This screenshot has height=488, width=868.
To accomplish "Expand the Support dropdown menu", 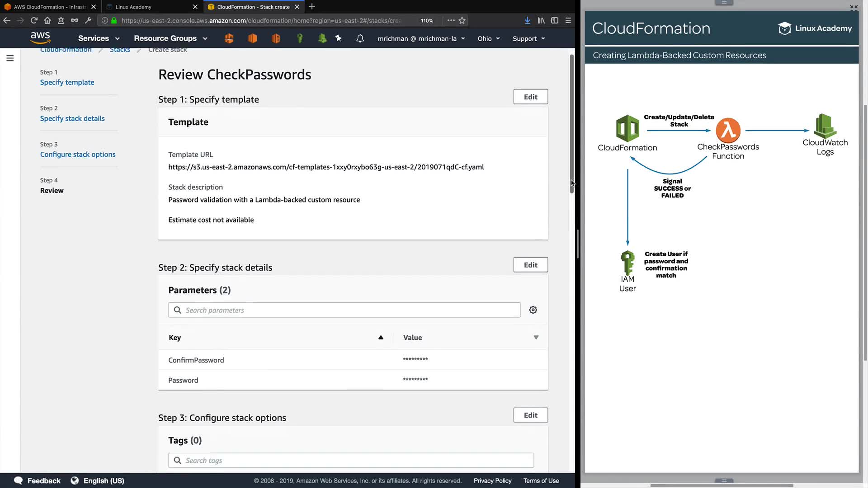I will [528, 38].
